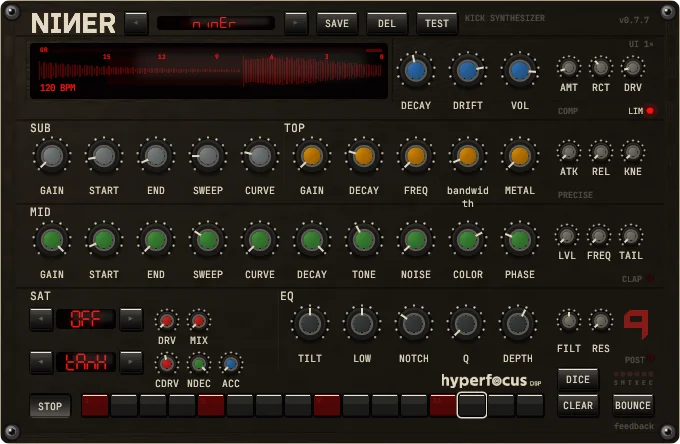Stop playback with STOP button
The height and width of the screenshot is (444, 680).
pyautogui.click(x=50, y=406)
